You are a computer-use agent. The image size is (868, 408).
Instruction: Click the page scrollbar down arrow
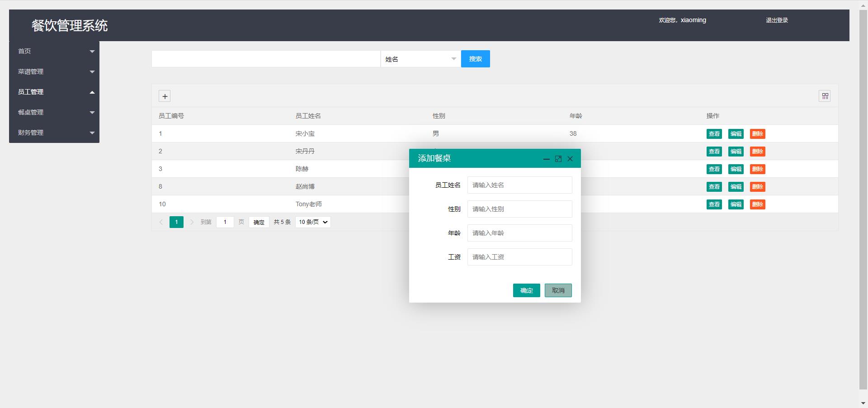click(x=863, y=403)
